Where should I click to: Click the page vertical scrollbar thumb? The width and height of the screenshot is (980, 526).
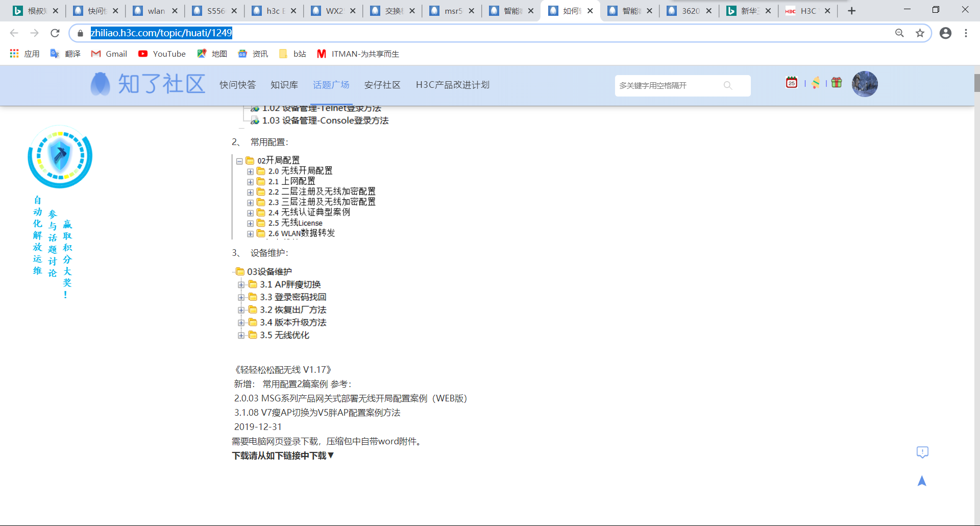coord(977,83)
